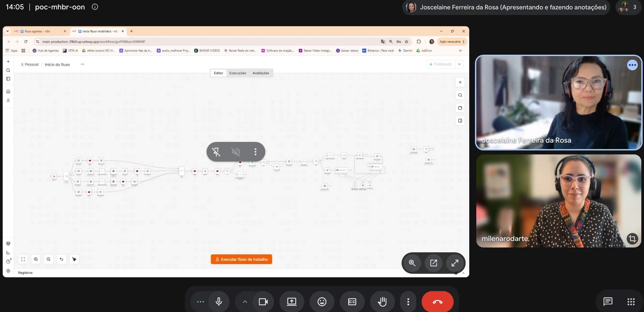Unpin the shared presentation
The width and height of the screenshot is (644, 312).
[216, 152]
